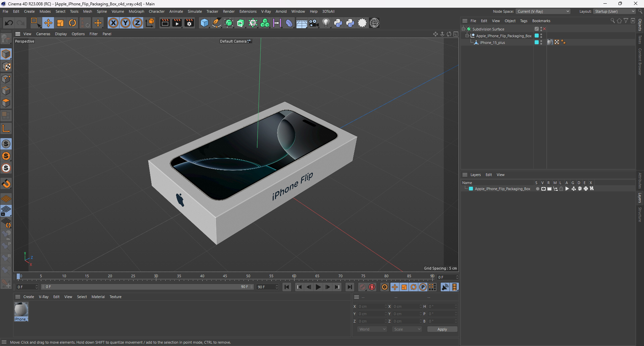Toggle Y axis lock

pyautogui.click(x=125, y=23)
